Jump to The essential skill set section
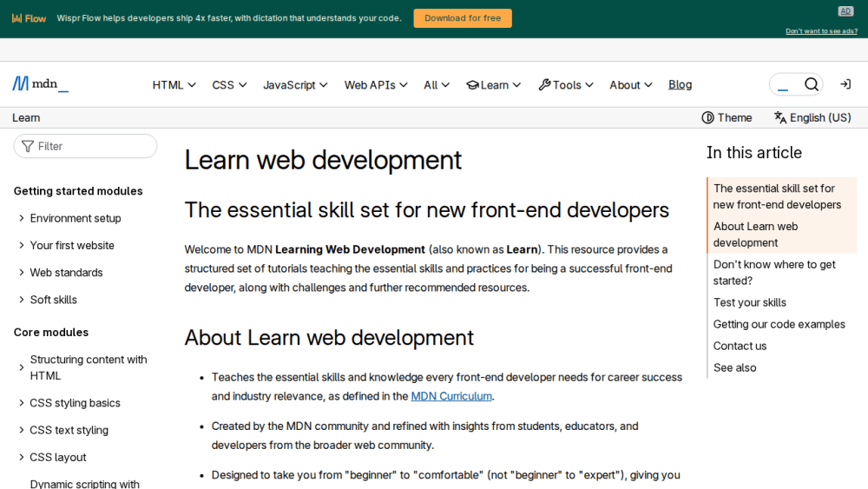The height and width of the screenshot is (489, 868). point(777,196)
